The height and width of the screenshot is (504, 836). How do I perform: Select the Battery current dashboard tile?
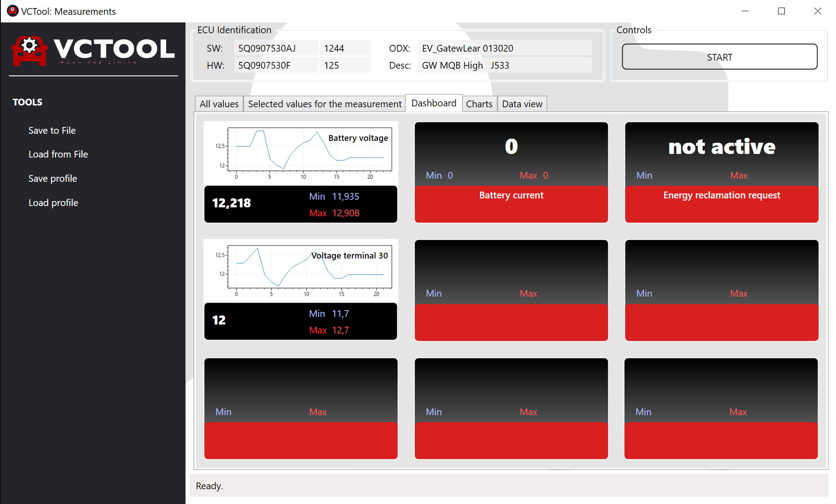(511, 172)
